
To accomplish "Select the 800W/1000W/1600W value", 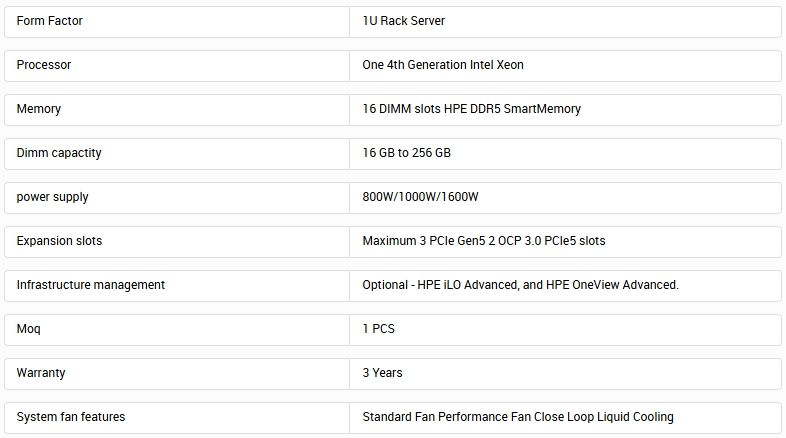I will point(421,197).
